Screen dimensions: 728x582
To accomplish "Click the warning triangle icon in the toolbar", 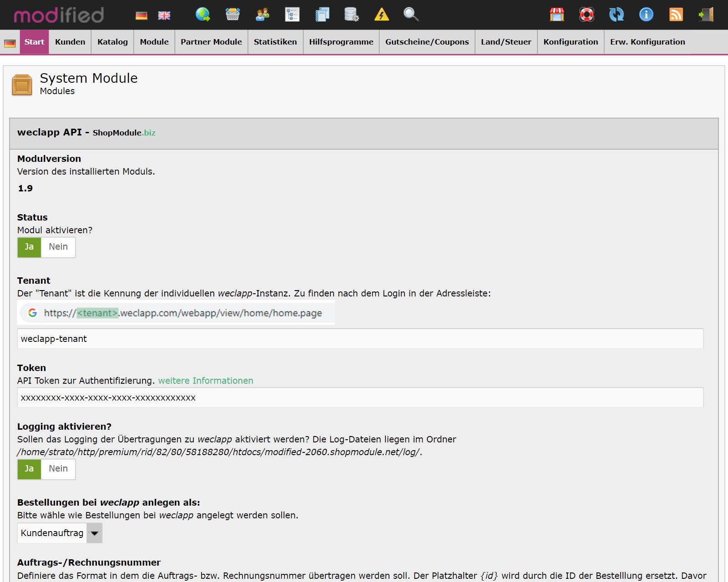I will pyautogui.click(x=382, y=15).
